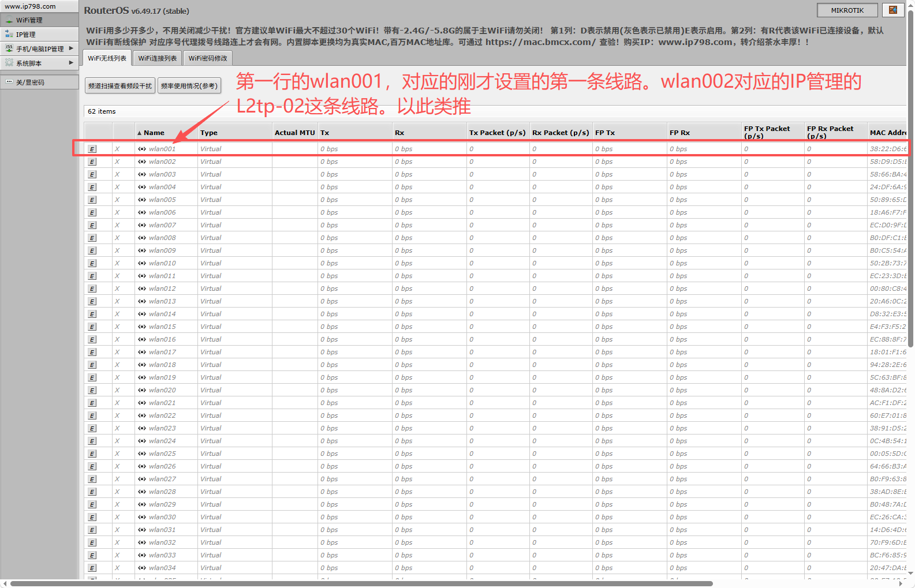Image resolution: width=915 pixels, height=588 pixels.
Task: Click the wlan027 name text
Action: coord(162,479)
